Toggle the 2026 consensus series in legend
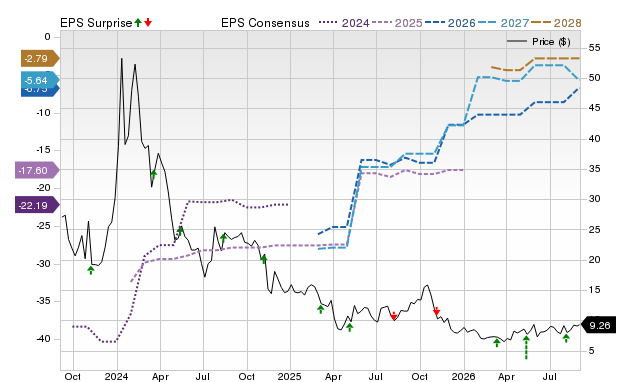The width and height of the screenshot is (640, 382). pyautogui.click(x=462, y=23)
